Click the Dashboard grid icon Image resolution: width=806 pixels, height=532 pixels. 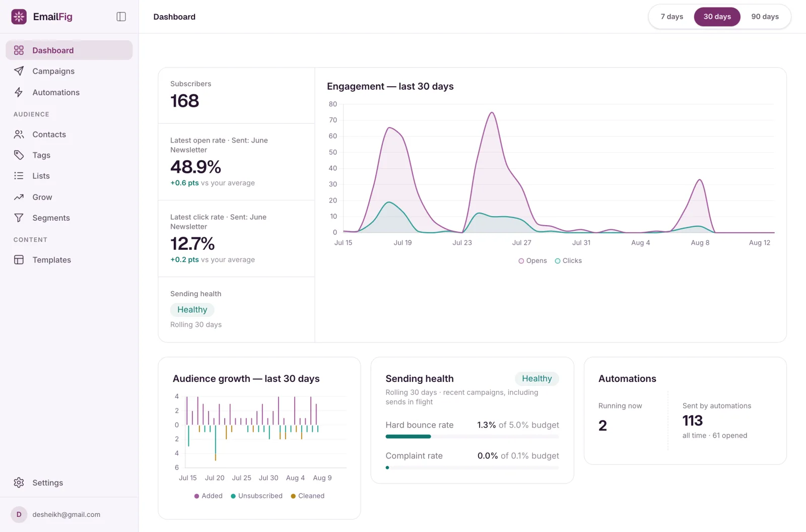(19, 50)
